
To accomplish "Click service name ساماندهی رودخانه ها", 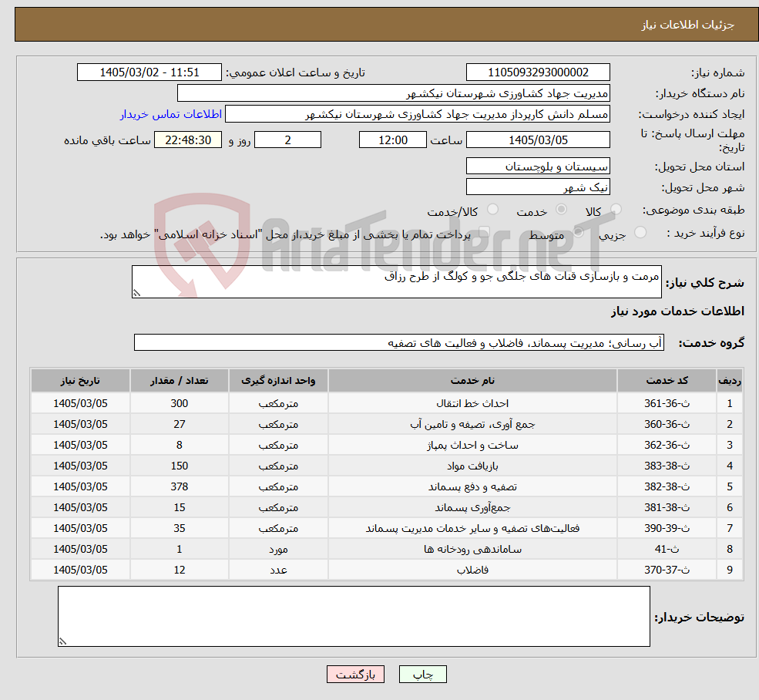I will pos(472,550).
